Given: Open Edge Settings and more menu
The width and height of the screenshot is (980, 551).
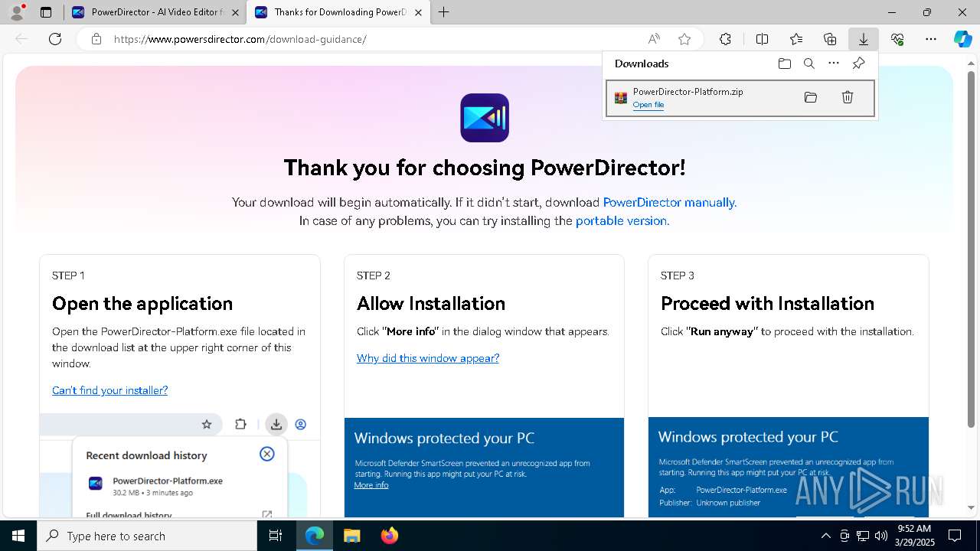Looking at the screenshot, I should (931, 39).
